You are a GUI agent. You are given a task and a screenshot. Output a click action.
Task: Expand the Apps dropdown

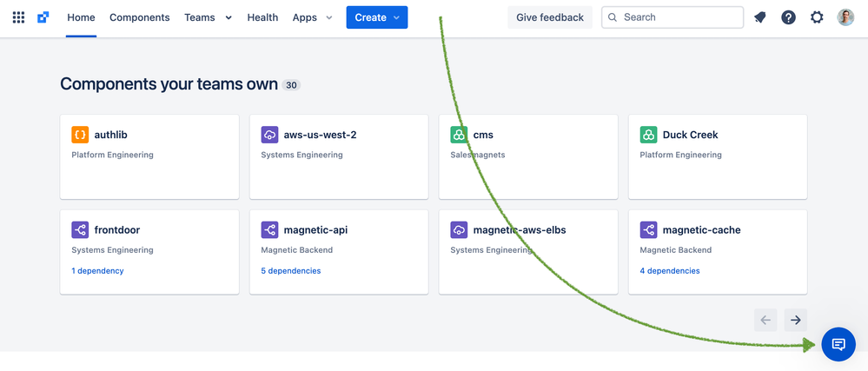pos(313,17)
